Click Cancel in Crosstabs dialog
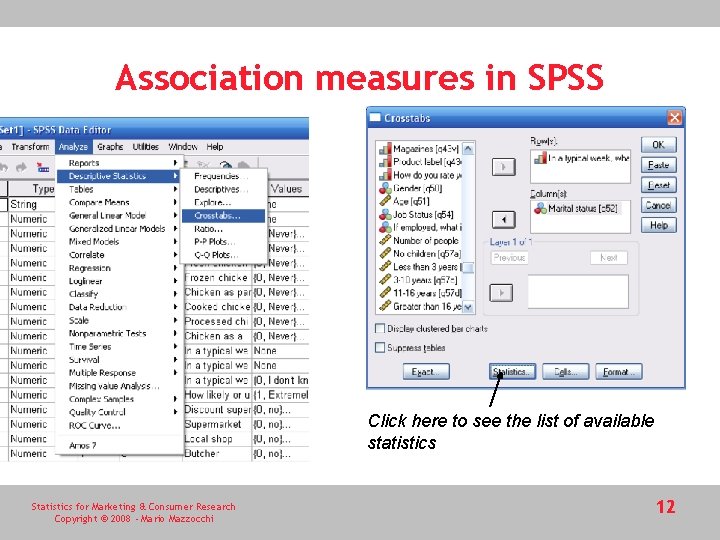This screenshot has width=720, height=540. [658, 205]
